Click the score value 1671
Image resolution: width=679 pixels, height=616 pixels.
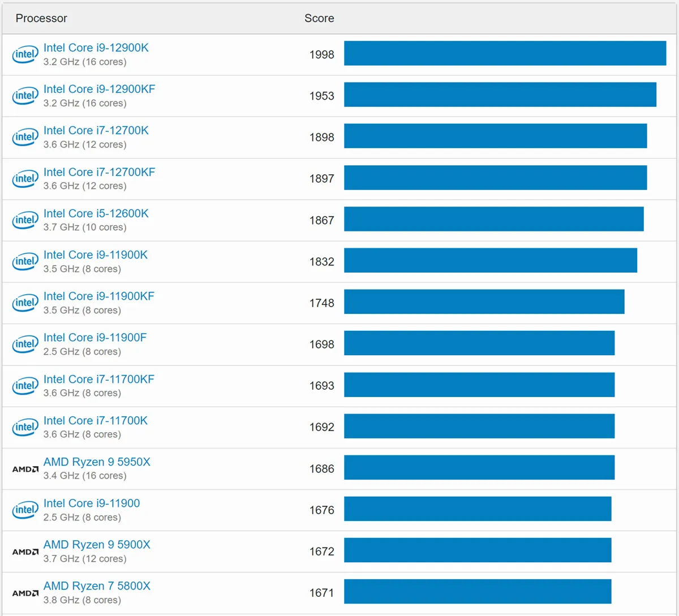(x=322, y=593)
